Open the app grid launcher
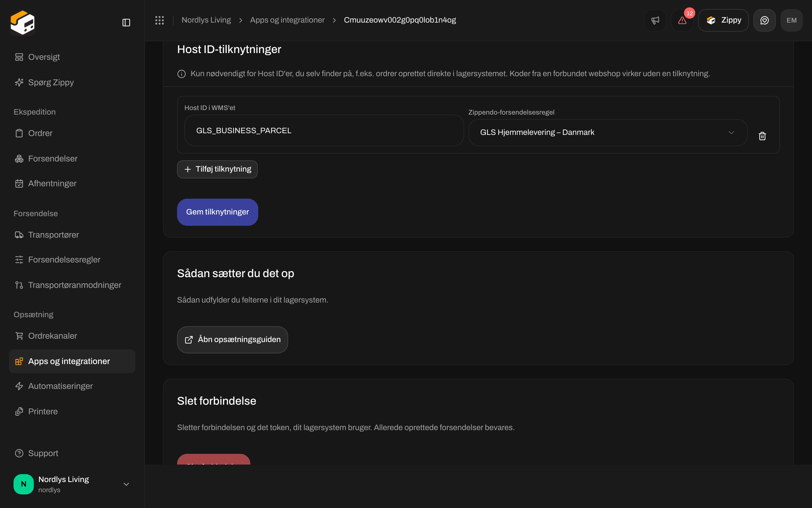This screenshot has width=812, height=508. [x=159, y=20]
